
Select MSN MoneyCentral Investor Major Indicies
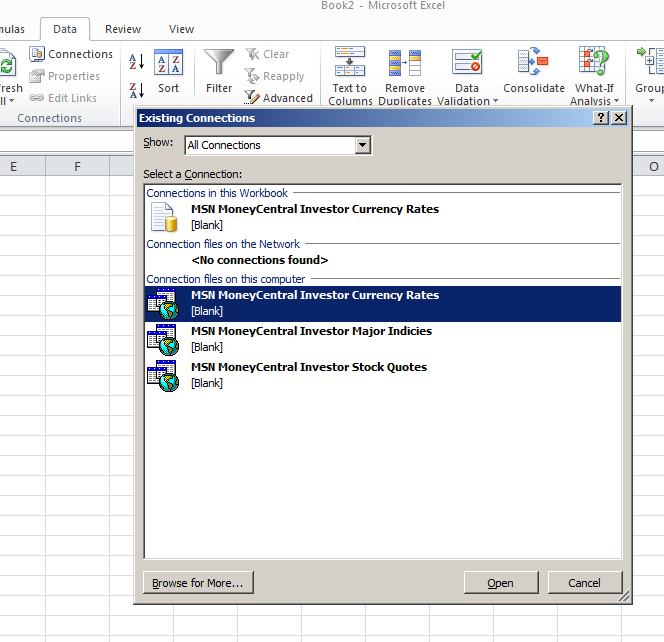[383, 340]
